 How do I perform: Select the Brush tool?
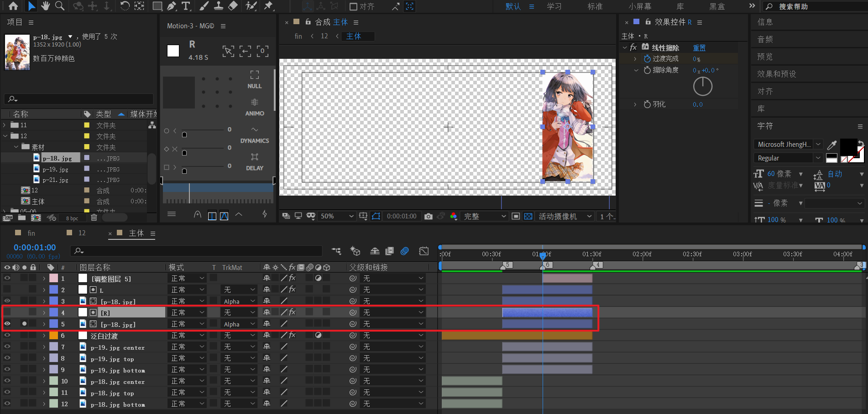coord(204,6)
